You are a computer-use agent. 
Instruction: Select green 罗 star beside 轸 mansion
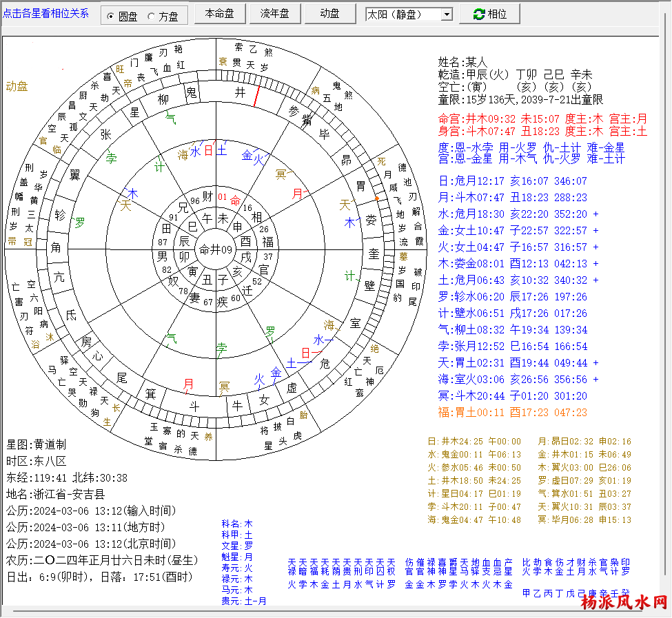point(80,222)
